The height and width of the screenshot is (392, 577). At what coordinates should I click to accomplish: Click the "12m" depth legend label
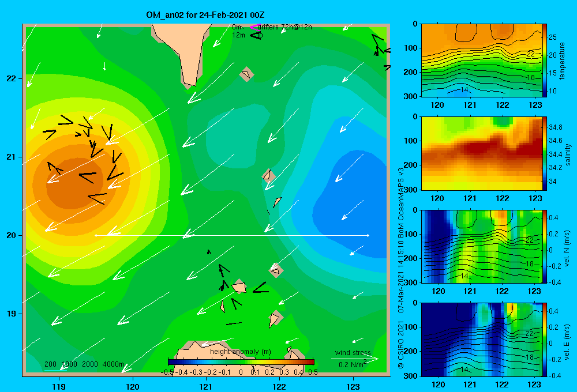tap(238, 35)
